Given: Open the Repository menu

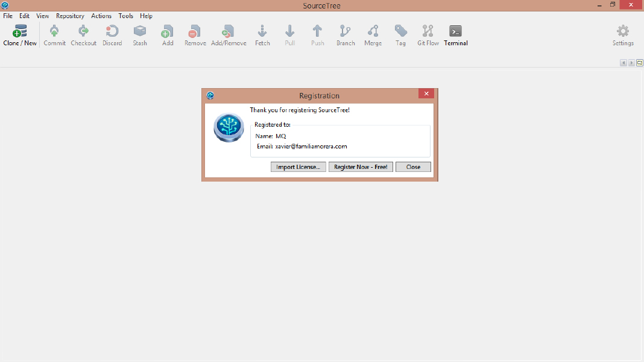Looking at the screenshot, I should (70, 16).
